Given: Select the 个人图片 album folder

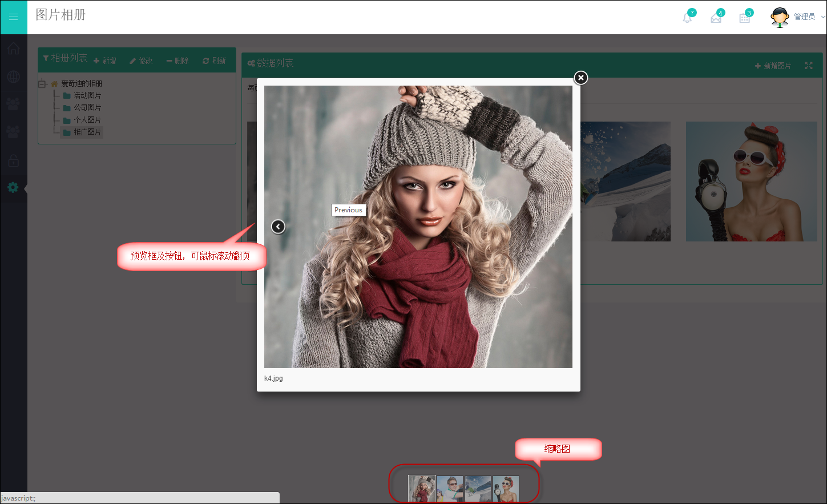Looking at the screenshot, I should click(x=87, y=120).
